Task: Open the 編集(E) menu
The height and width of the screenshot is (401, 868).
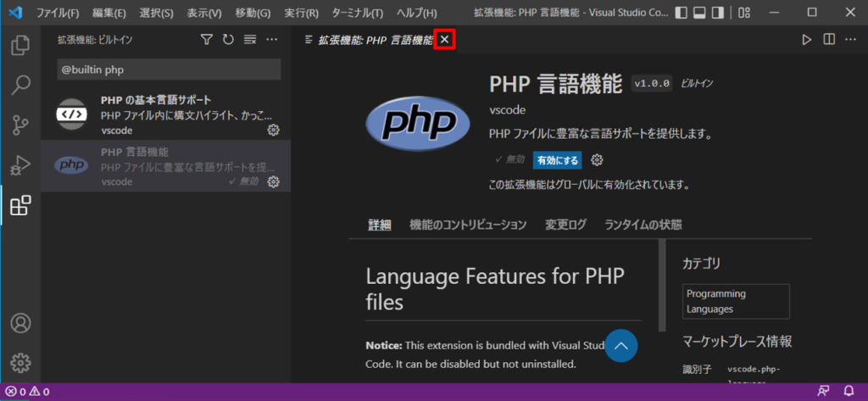Action: pos(109,12)
